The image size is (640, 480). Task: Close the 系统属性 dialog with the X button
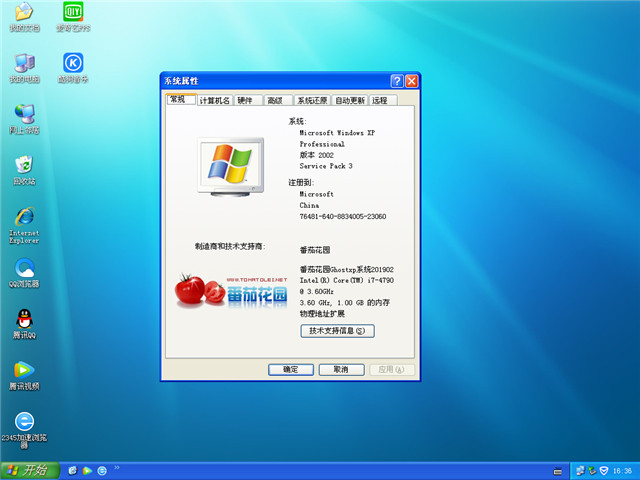tap(411, 81)
